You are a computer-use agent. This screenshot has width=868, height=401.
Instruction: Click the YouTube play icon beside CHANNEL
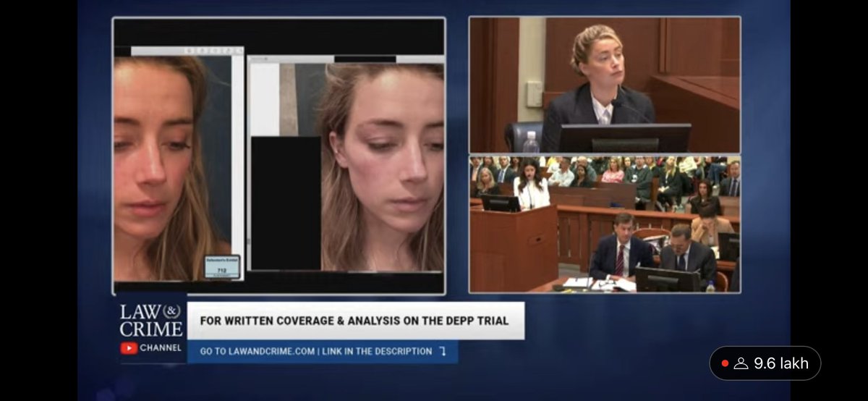[x=129, y=348]
